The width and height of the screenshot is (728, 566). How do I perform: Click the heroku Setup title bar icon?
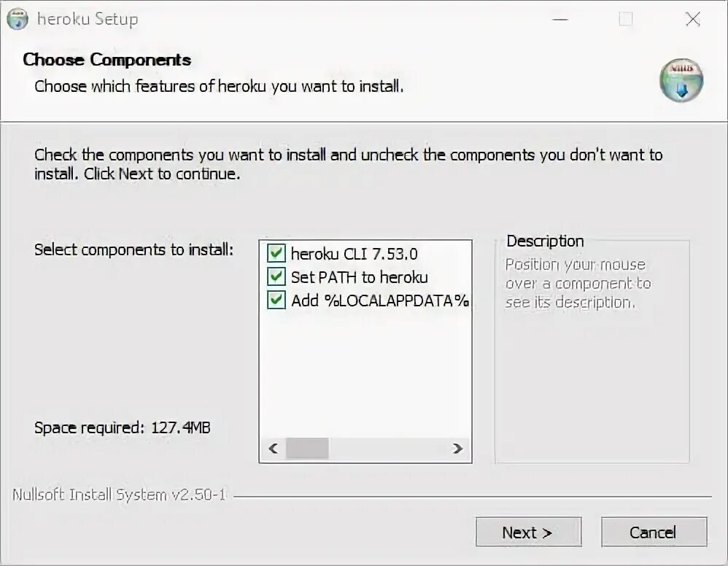[x=18, y=19]
